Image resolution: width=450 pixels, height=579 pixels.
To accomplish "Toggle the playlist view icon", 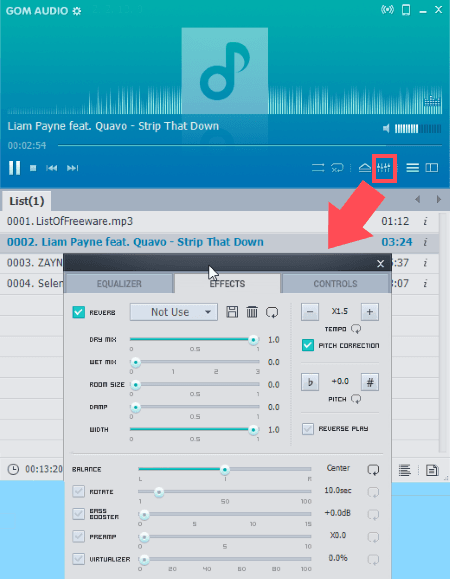I will (x=412, y=168).
